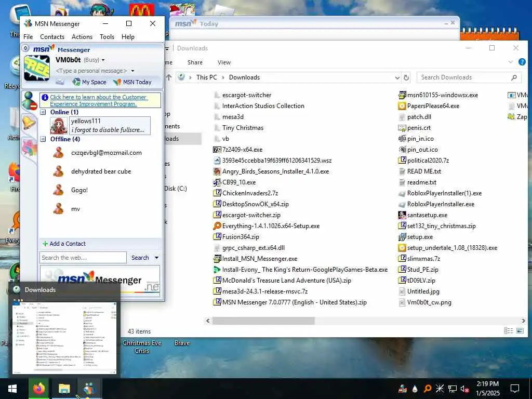Switch to the View ribbon tab in Explorer

[224, 62]
